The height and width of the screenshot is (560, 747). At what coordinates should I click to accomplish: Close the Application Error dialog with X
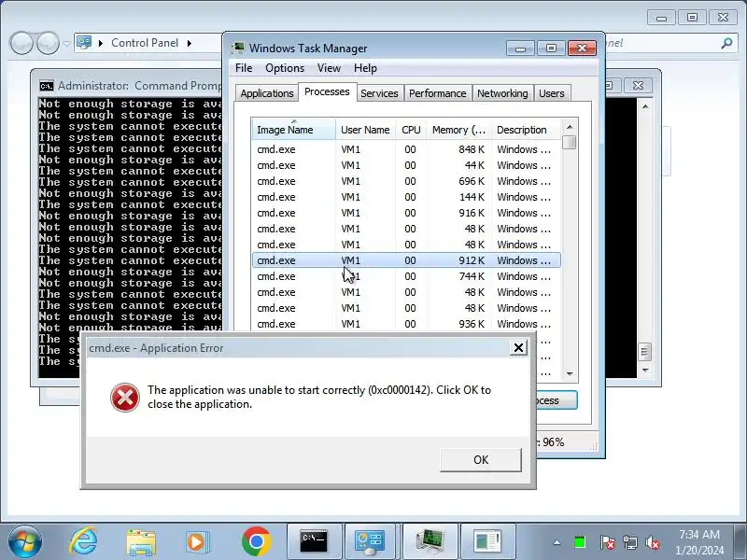[518, 347]
